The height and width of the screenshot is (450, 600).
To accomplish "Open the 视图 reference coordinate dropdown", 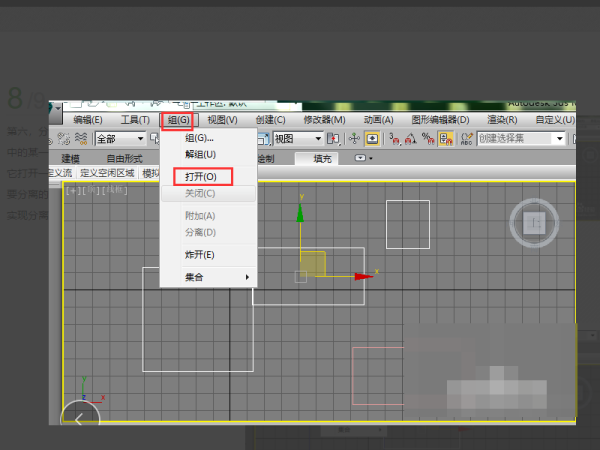I will [298, 139].
